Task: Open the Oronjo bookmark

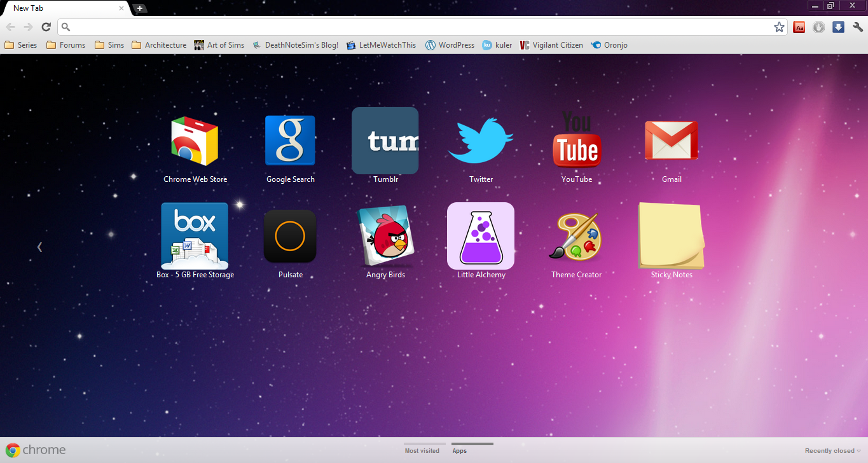Action: point(609,45)
